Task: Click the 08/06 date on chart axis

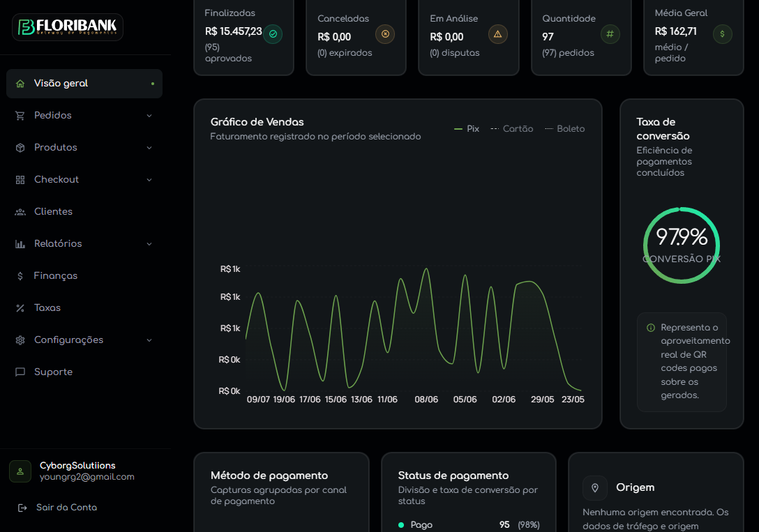Action: coord(426,400)
